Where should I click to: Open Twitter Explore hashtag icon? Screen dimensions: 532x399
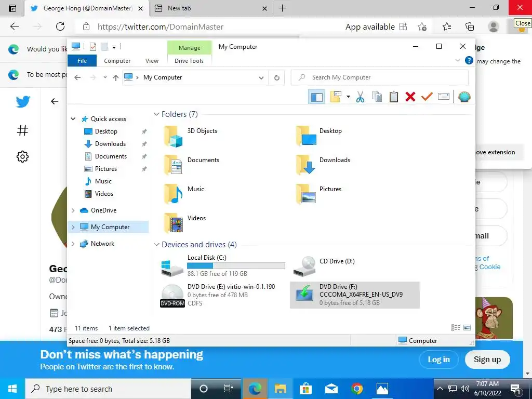click(22, 130)
